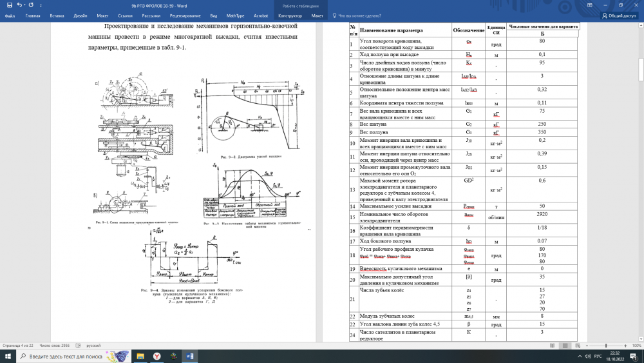The width and height of the screenshot is (644, 363).
Task: Click the Redo icon in title bar
Action: point(32,5)
